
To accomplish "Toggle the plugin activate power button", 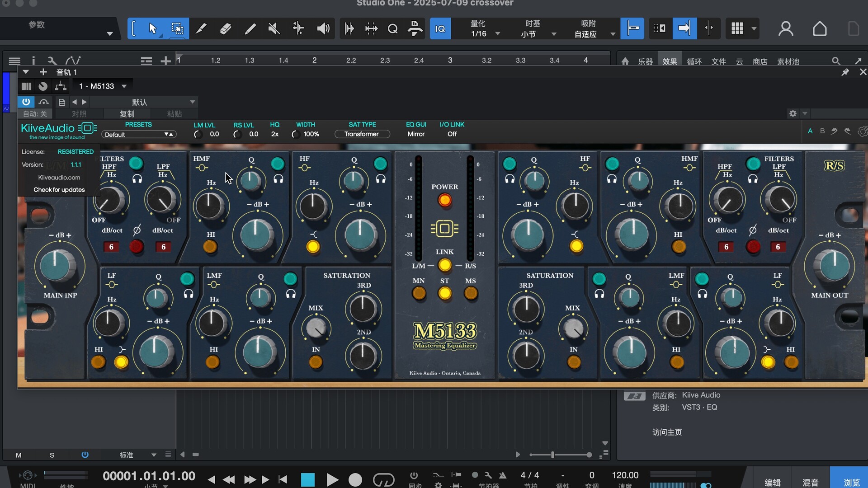I will click(x=26, y=102).
